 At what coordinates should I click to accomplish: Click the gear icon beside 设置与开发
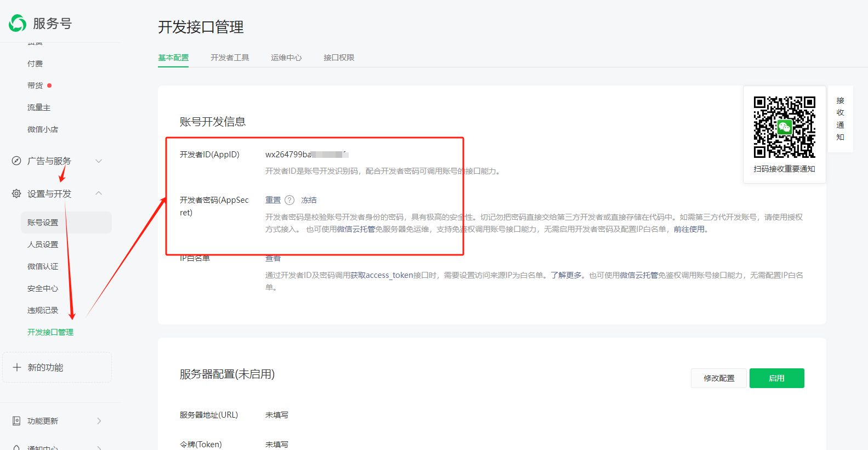(x=16, y=193)
